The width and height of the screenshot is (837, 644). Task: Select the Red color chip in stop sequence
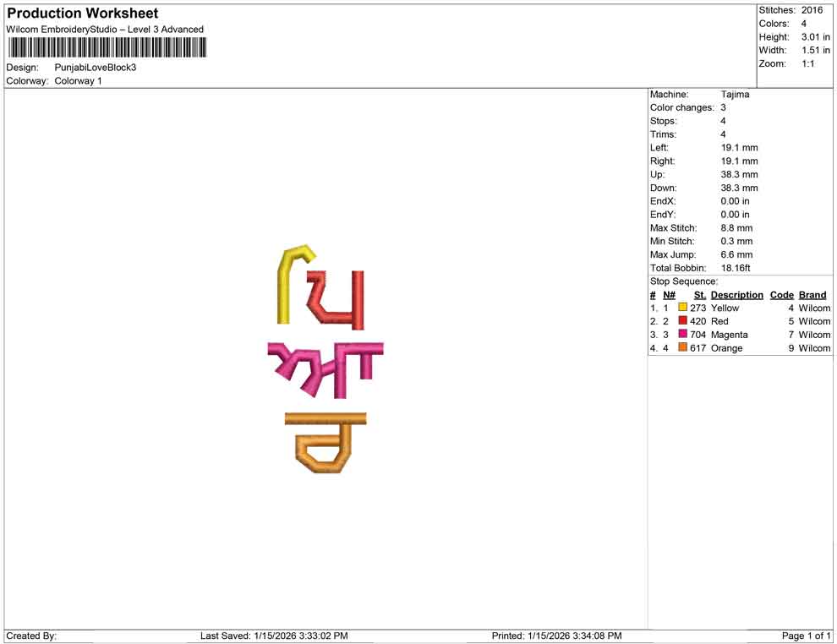681,321
